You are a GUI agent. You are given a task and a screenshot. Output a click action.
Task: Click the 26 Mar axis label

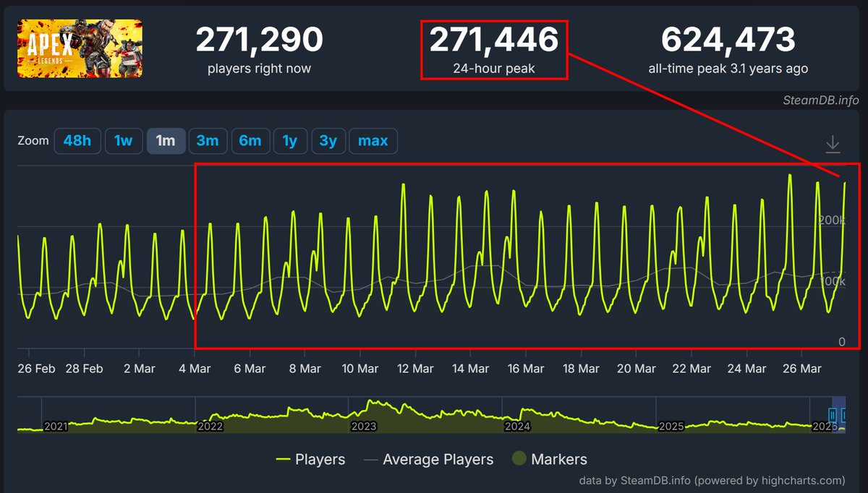tap(802, 369)
